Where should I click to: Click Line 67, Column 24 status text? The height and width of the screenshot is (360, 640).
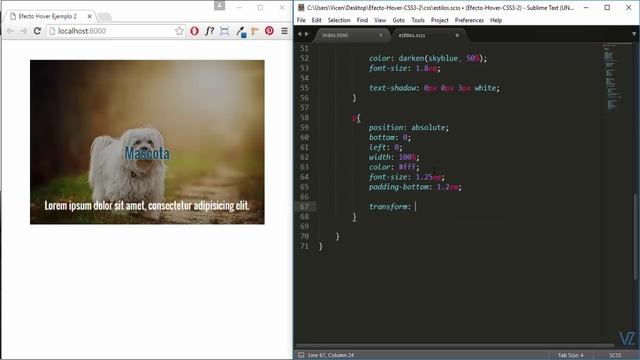point(331,355)
